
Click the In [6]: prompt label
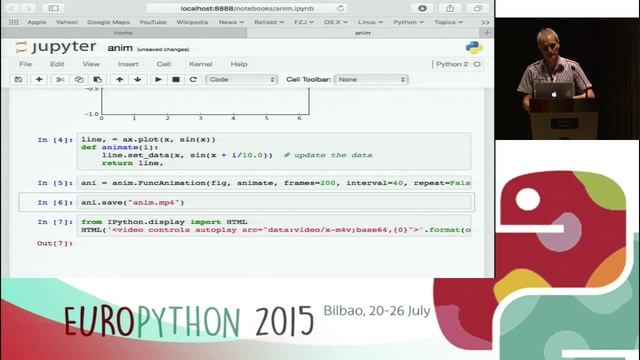55,202
